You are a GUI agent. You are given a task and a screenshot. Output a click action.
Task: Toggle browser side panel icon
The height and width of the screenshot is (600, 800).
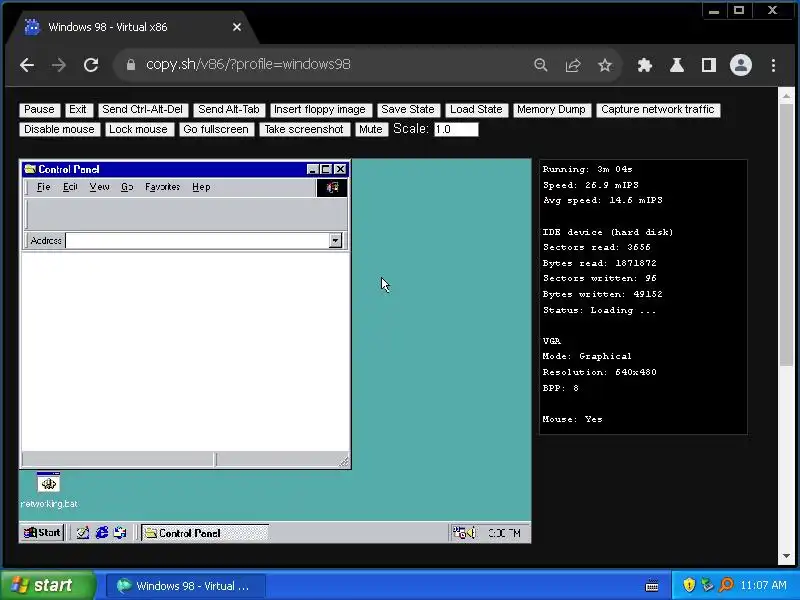709,65
